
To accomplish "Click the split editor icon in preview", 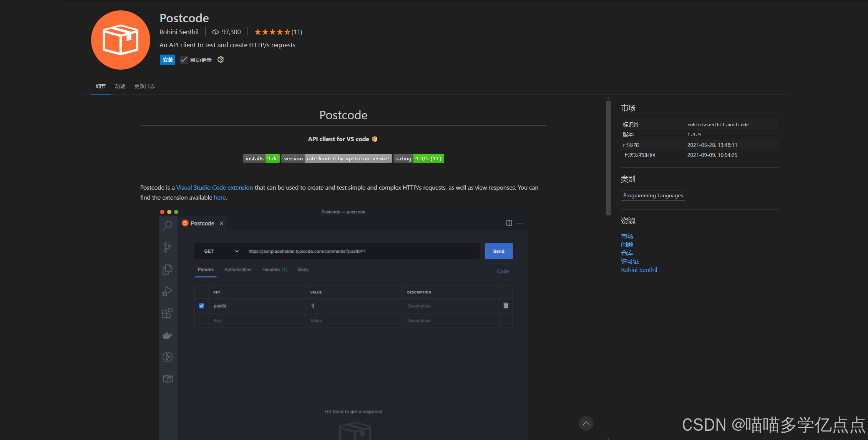I will tap(509, 223).
